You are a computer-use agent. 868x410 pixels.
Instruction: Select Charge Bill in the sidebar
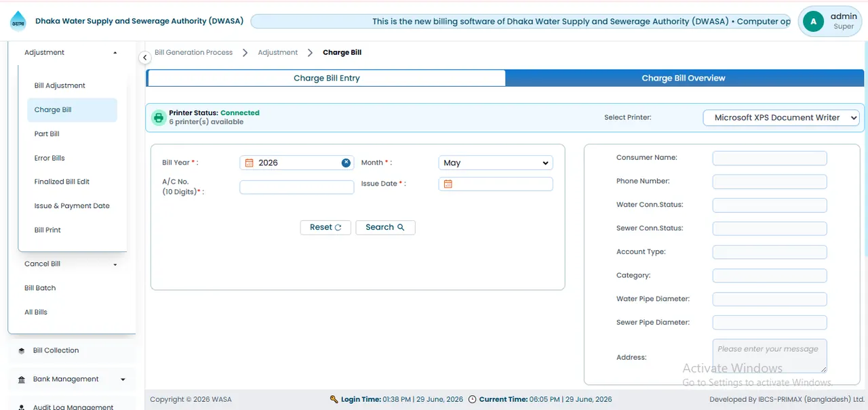pyautogui.click(x=72, y=110)
